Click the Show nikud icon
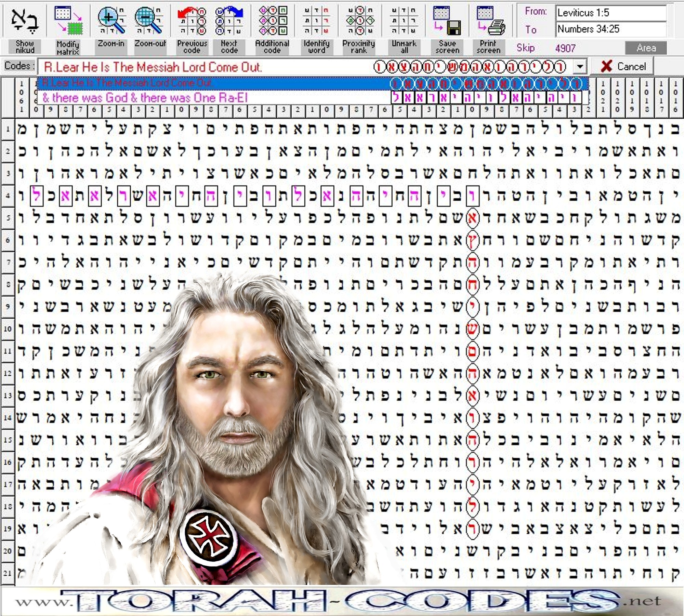 (x=25, y=21)
